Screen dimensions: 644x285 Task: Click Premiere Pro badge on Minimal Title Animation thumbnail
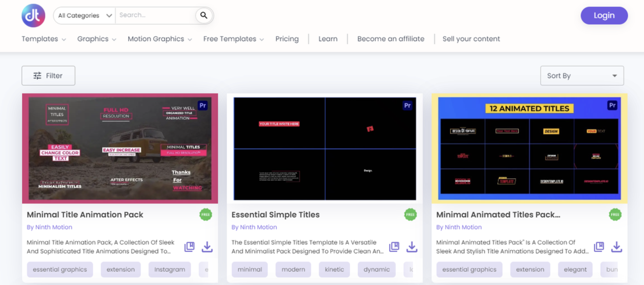pos(203,106)
